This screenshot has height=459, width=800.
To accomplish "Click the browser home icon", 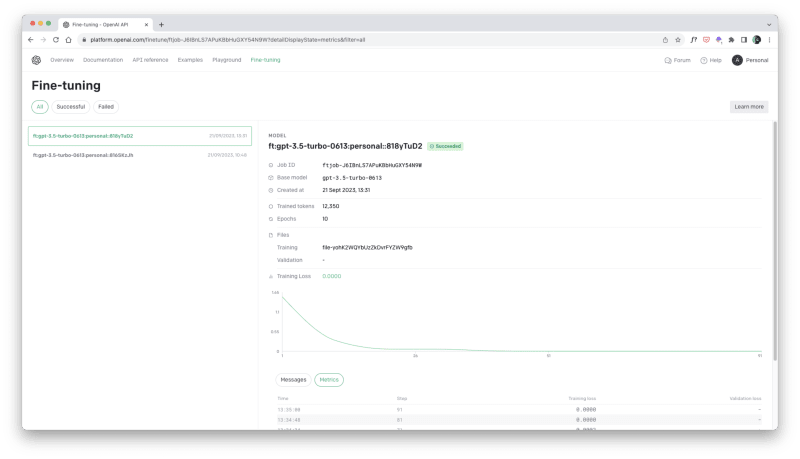I will pyautogui.click(x=68, y=40).
